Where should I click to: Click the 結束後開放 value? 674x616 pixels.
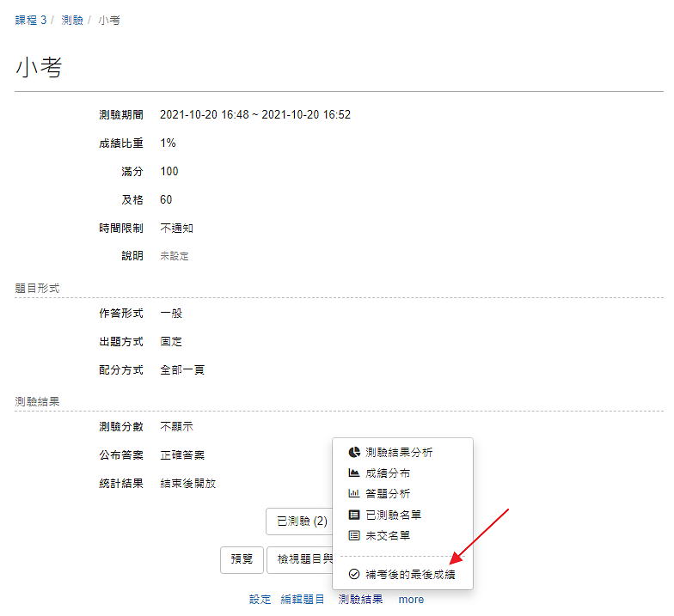click(187, 483)
